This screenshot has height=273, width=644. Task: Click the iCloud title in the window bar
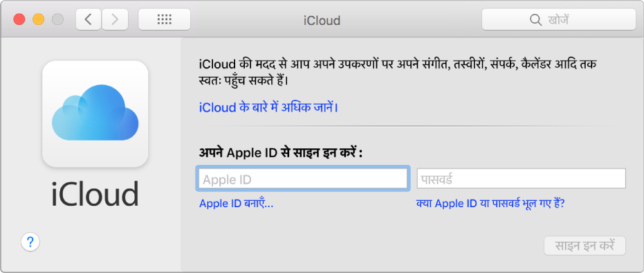pos(322,20)
